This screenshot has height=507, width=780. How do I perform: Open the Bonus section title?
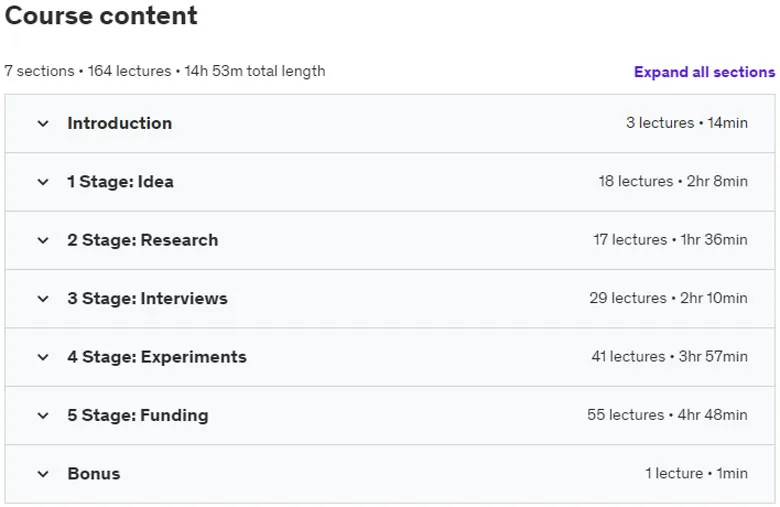coord(94,474)
